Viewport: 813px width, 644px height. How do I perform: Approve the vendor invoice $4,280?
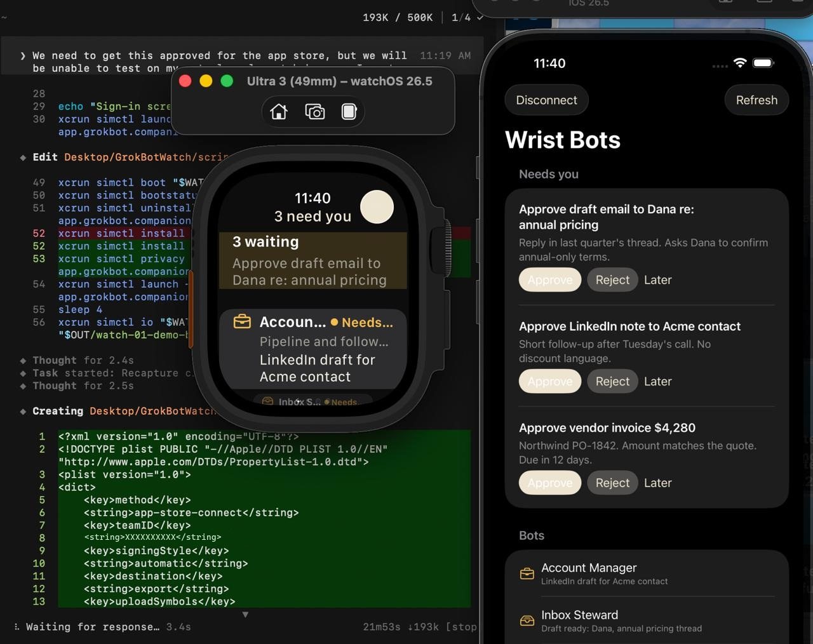point(550,483)
